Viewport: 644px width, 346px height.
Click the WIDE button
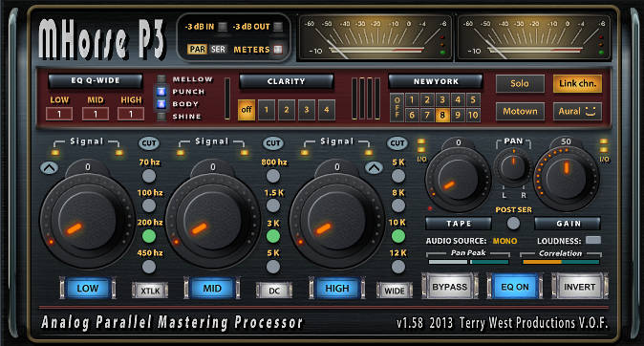[395, 291]
